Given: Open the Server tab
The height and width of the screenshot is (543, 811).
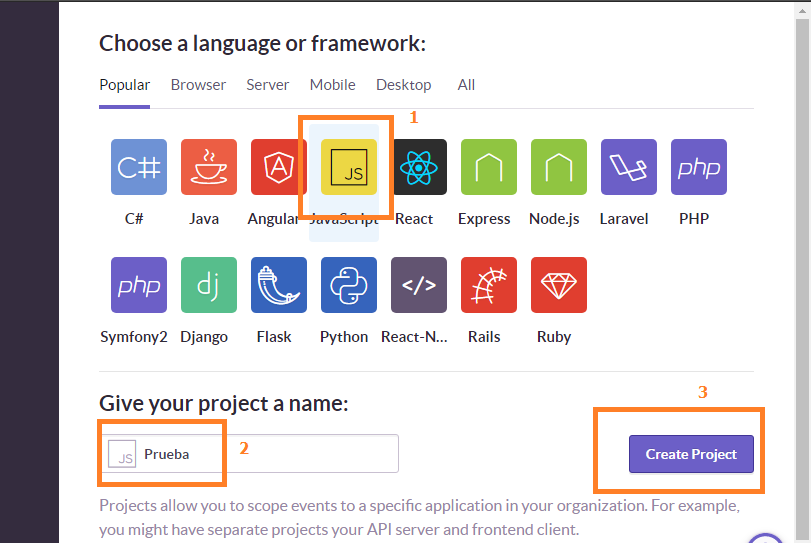Looking at the screenshot, I should point(267,85).
